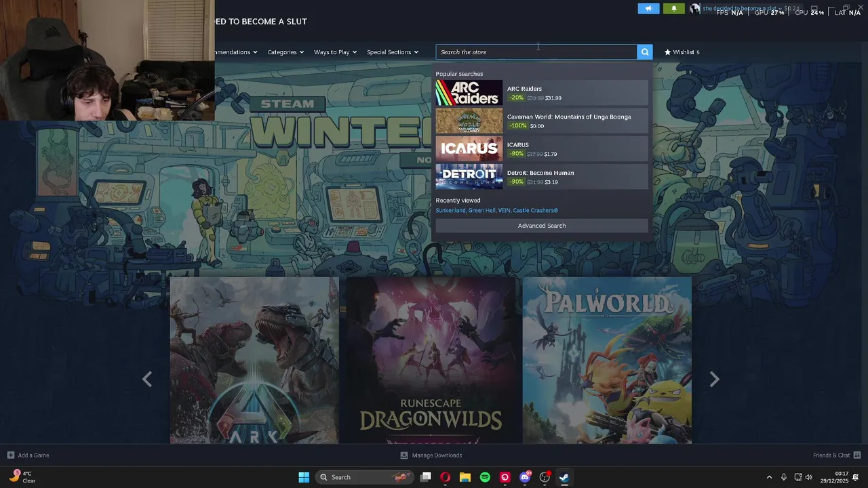Open the Wishlist 5 link

click(682, 52)
